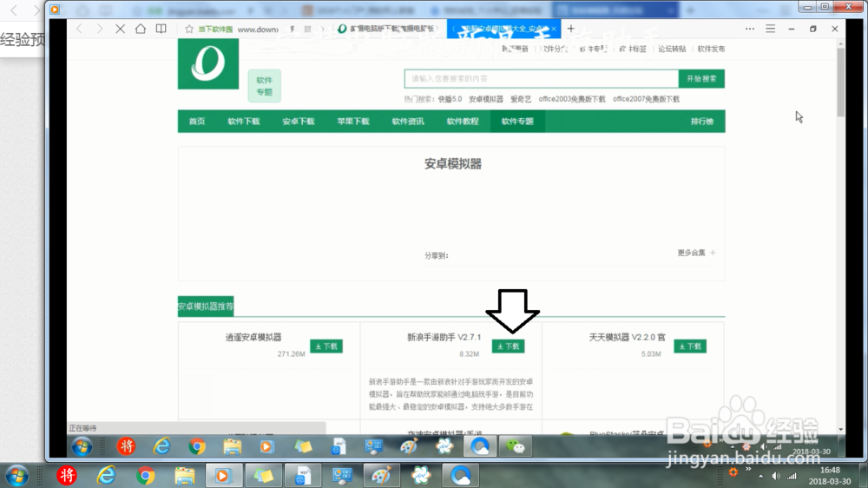Switch to media player on bottom taskbar
The height and width of the screenshot is (488, 868).
223,476
